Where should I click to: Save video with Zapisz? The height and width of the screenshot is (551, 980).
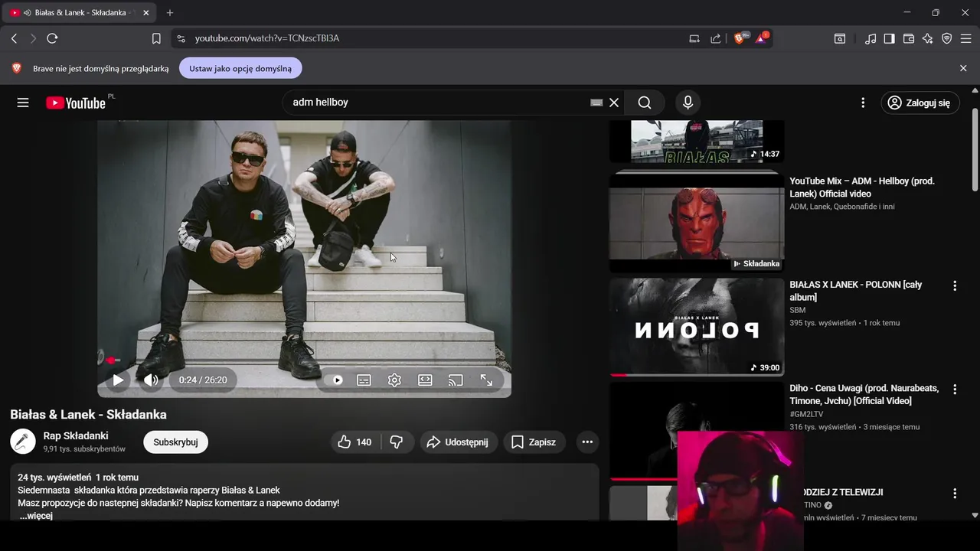[534, 442]
